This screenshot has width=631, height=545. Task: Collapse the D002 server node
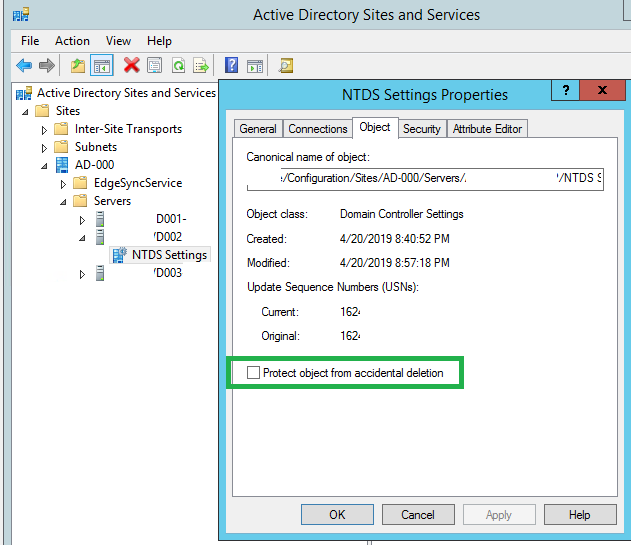[x=82, y=238]
